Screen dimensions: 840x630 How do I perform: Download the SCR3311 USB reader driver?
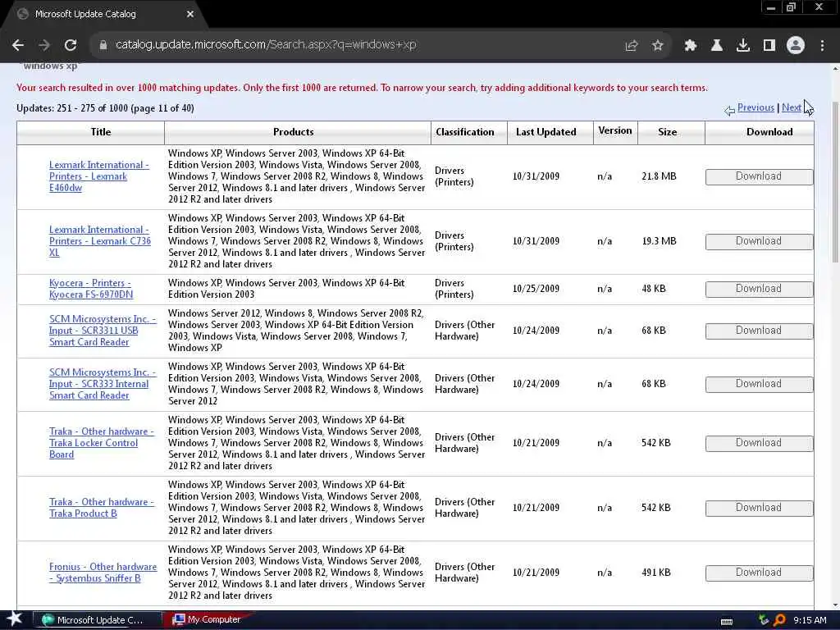click(759, 331)
